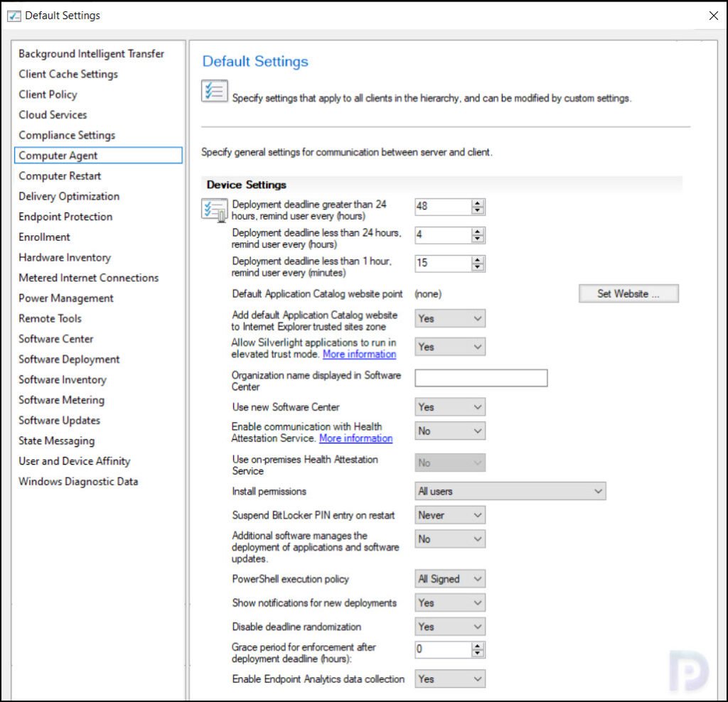Open Hardware Inventory settings
728x702 pixels.
click(x=65, y=257)
